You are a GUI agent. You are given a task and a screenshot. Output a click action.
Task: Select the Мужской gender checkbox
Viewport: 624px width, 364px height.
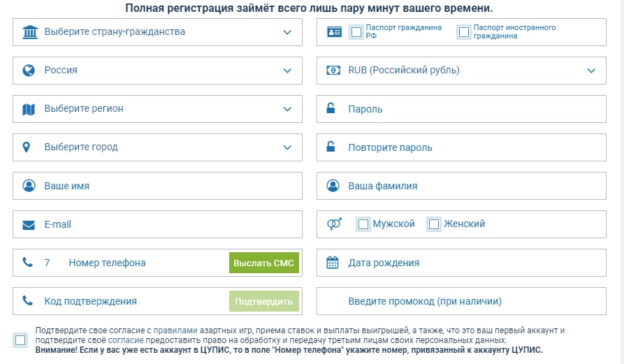point(363,224)
